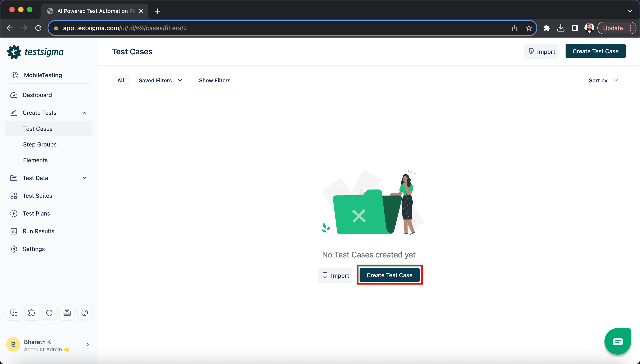
Task: Click Import button in page header
Action: 541,51
